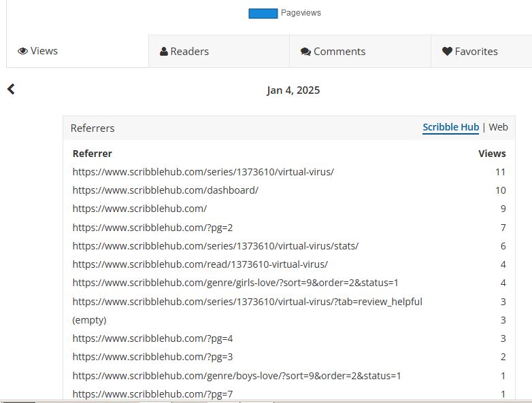
Task: Click the Referrer column header
Action: pyautogui.click(x=92, y=154)
